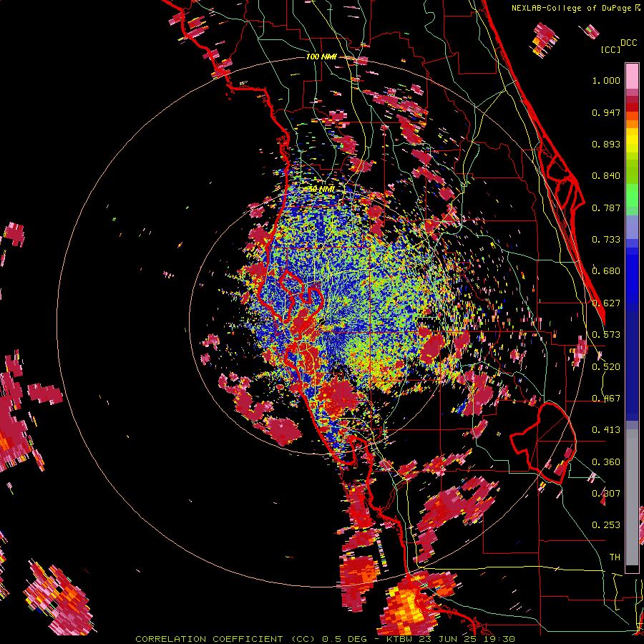644x644 pixels.
Task: Click the gray lower section of the color bar
Action: click(x=632, y=497)
